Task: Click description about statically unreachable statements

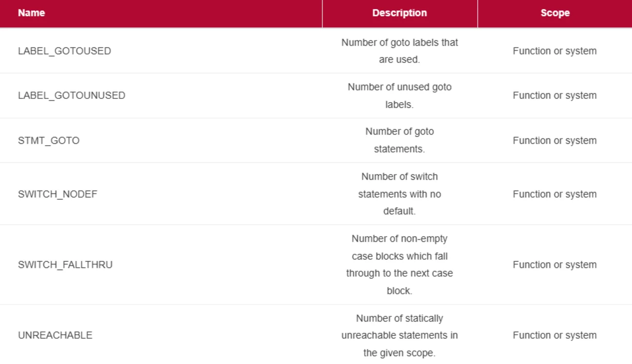Action: tap(399, 335)
